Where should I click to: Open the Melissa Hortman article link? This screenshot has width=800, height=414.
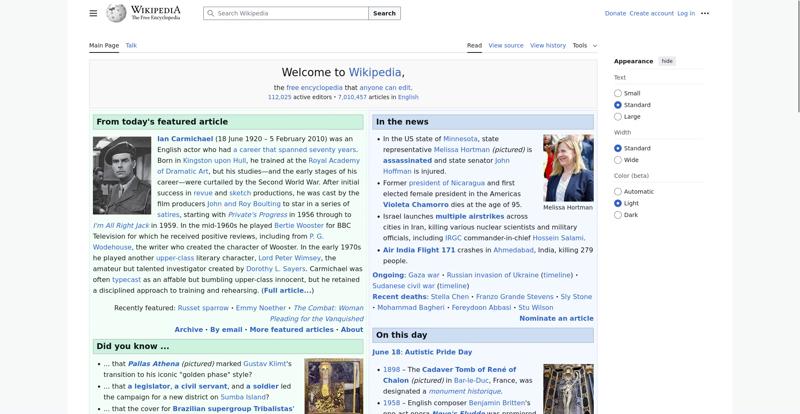point(462,150)
